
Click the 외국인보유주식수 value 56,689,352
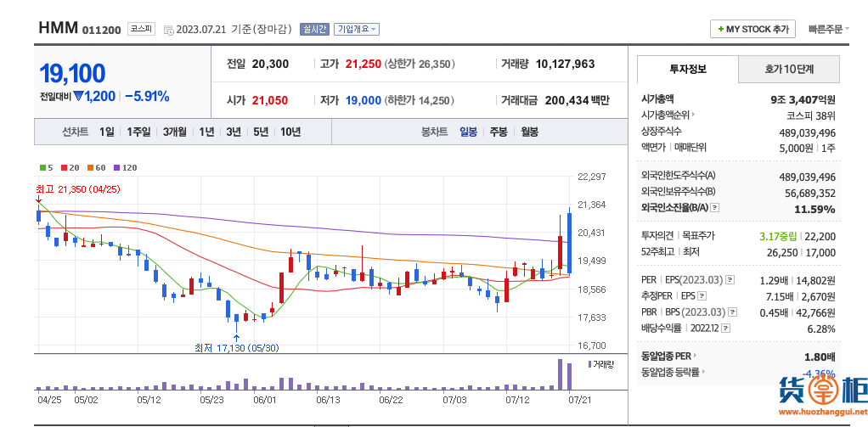809,193
